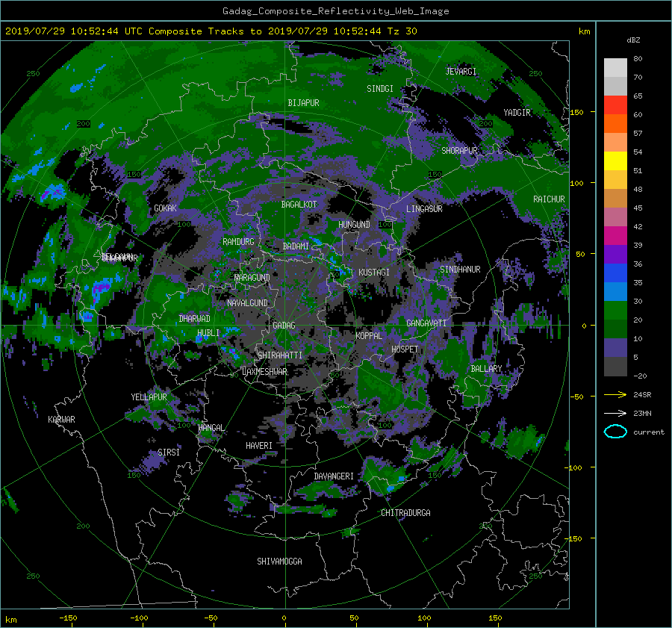
Task: Click the NAVALGUND city label
Action: (247, 303)
